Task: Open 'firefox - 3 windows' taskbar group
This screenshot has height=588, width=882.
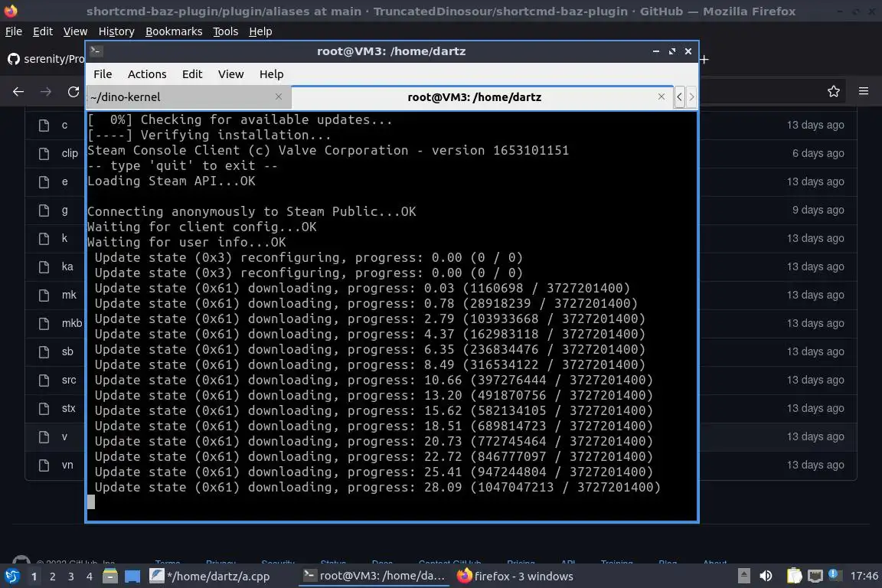Action: 515,577
